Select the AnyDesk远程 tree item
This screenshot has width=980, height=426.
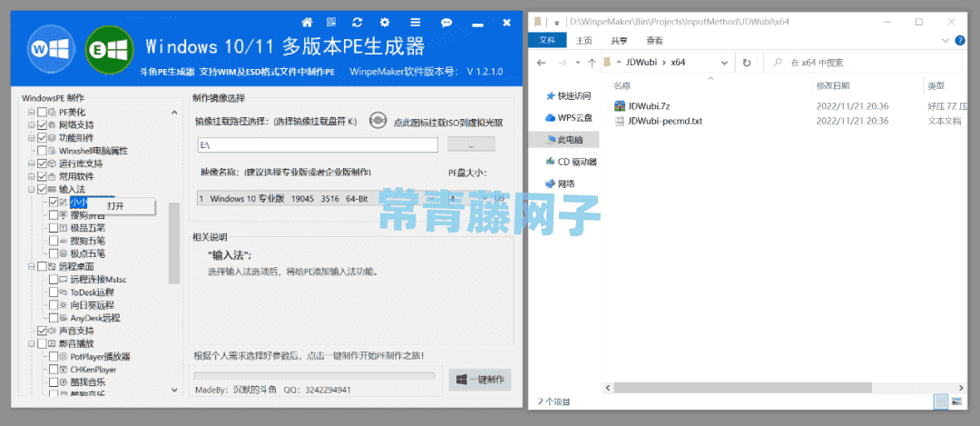[x=95, y=318]
